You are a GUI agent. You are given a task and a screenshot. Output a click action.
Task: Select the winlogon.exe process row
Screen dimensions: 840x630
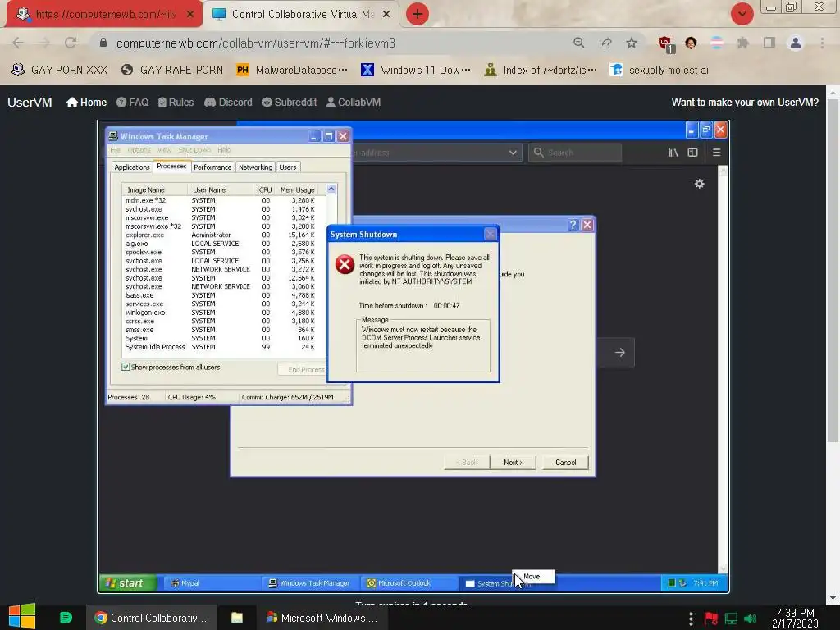point(224,313)
